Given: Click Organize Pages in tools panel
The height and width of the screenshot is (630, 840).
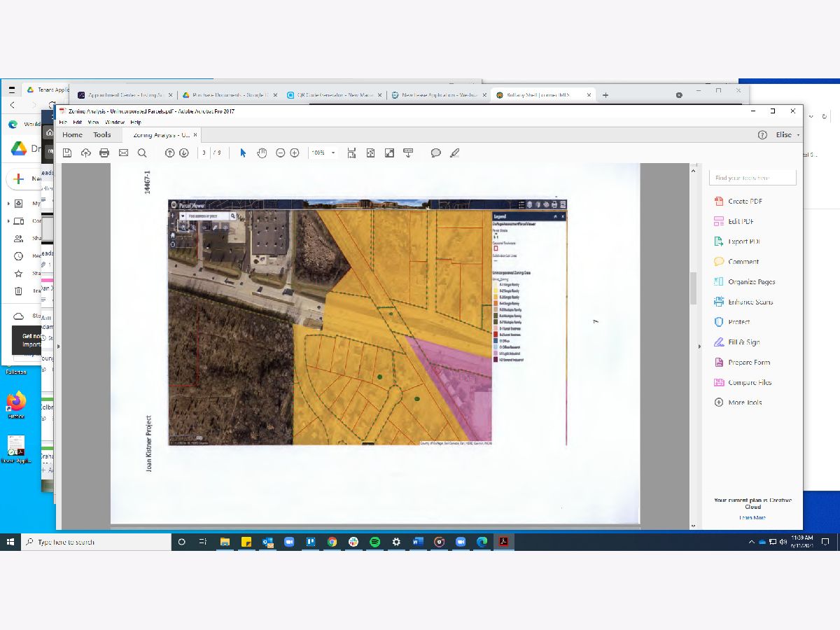Looking at the screenshot, I should 751,282.
